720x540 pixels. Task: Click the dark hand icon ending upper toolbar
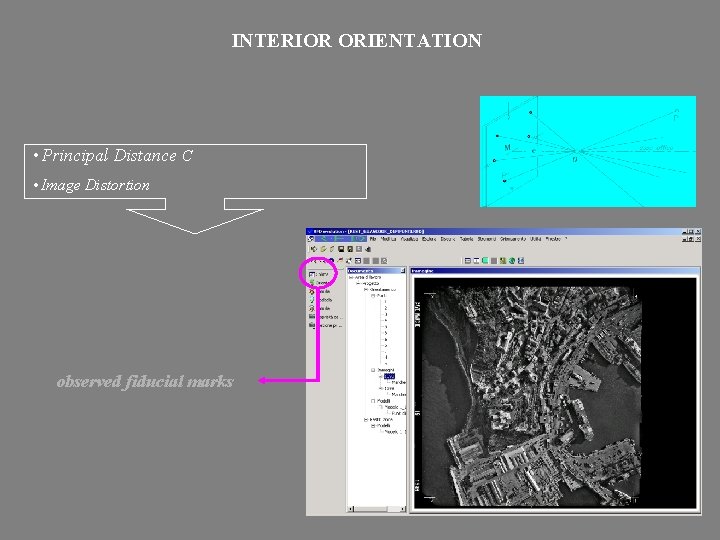click(368, 249)
